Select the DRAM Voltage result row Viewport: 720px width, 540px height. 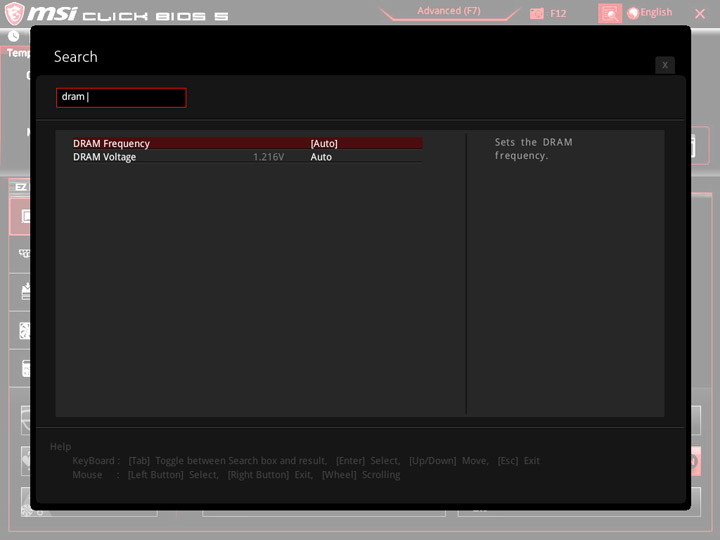coord(248,157)
